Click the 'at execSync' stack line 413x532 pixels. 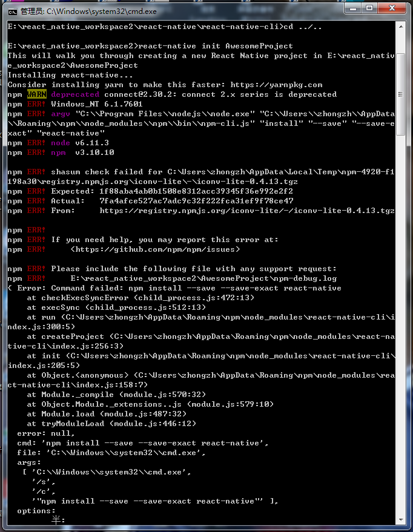coord(116,307)
